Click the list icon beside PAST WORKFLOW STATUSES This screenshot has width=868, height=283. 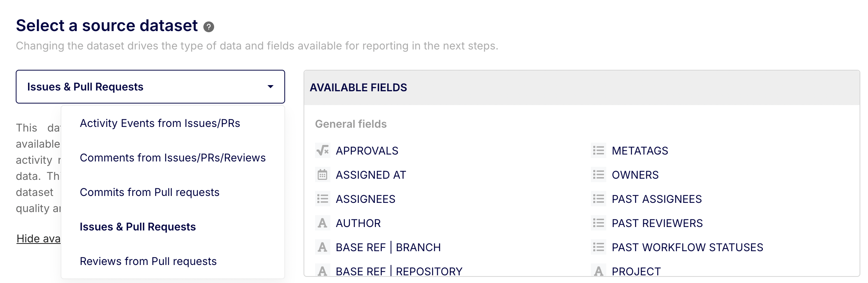pos(598,247)
